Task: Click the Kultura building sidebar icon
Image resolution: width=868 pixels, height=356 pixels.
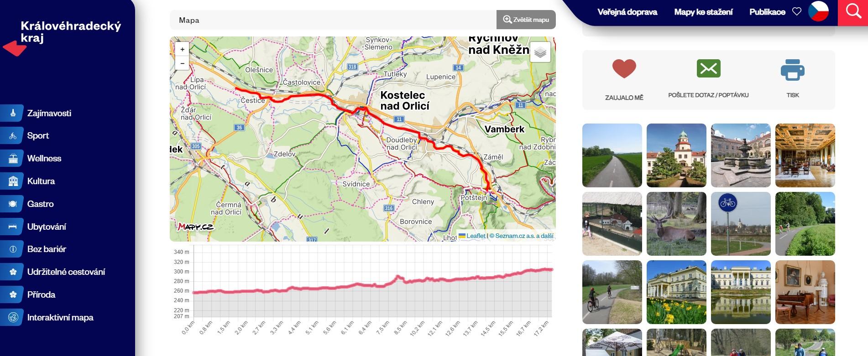Action: [x=12, y=181]
